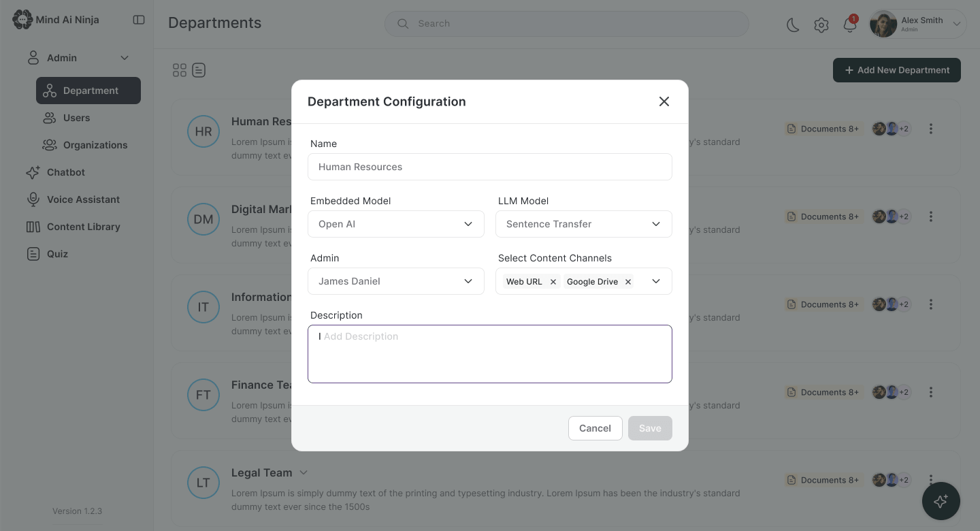Click the Content Library books icon
Screen dimensions: 980x531
(33, 227)
